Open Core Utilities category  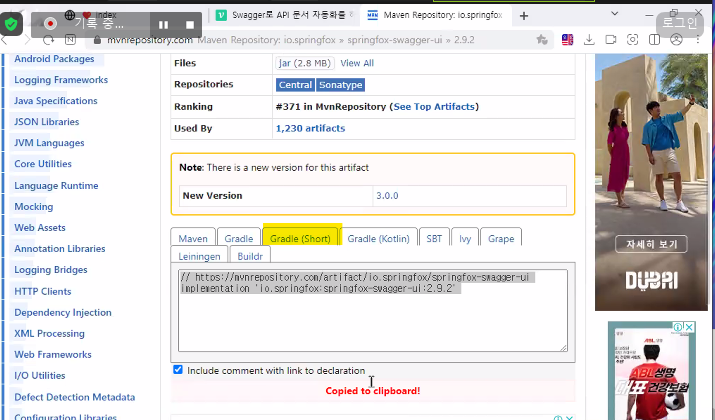click(43, 164)
